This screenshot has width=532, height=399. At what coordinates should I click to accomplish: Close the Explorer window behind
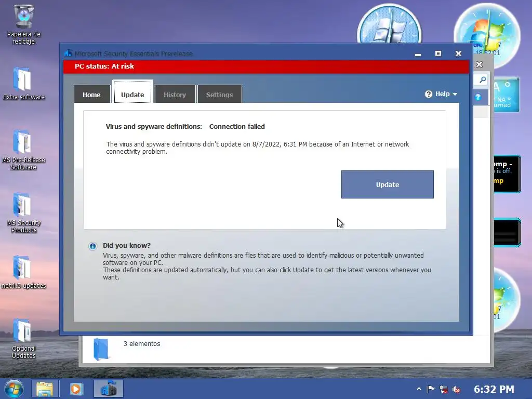coord(479,64)
